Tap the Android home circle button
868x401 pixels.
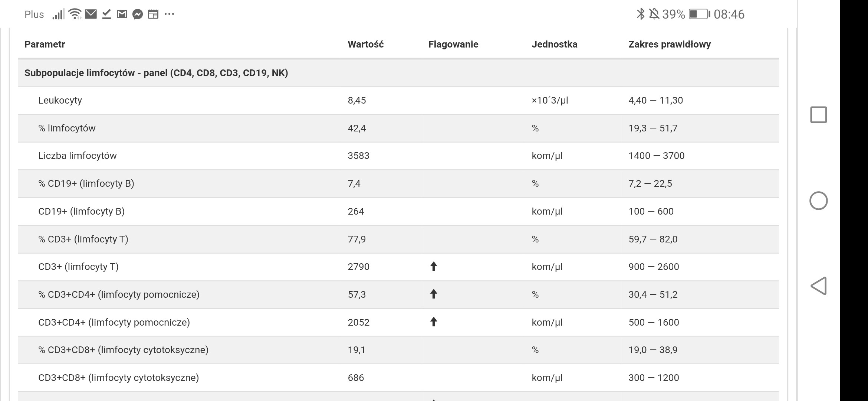click(819, 201)
